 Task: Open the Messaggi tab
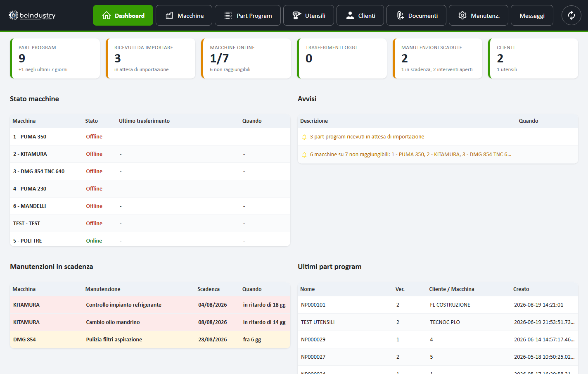click(x=532, y=15)
